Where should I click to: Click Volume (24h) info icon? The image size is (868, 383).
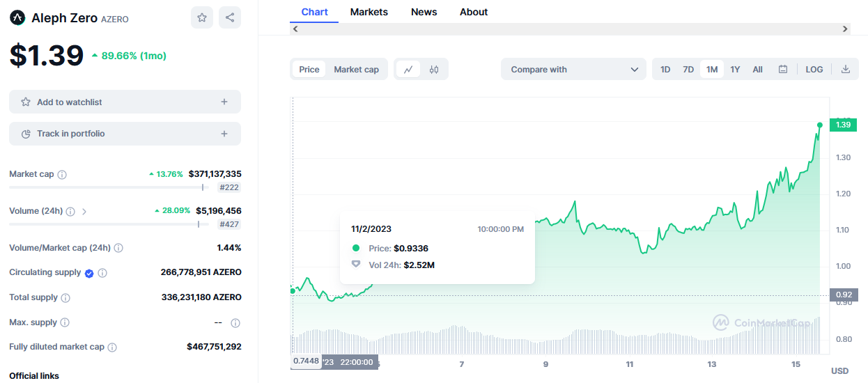pyautogui.click(x=70, y=211)
